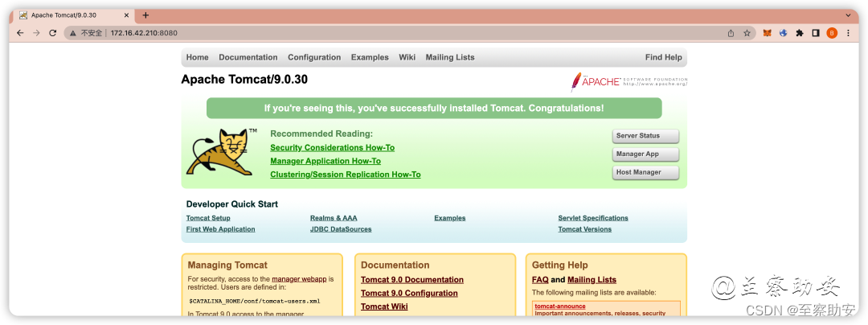Open the Mailing Lists nav item in top bar

tap(450, 58)
